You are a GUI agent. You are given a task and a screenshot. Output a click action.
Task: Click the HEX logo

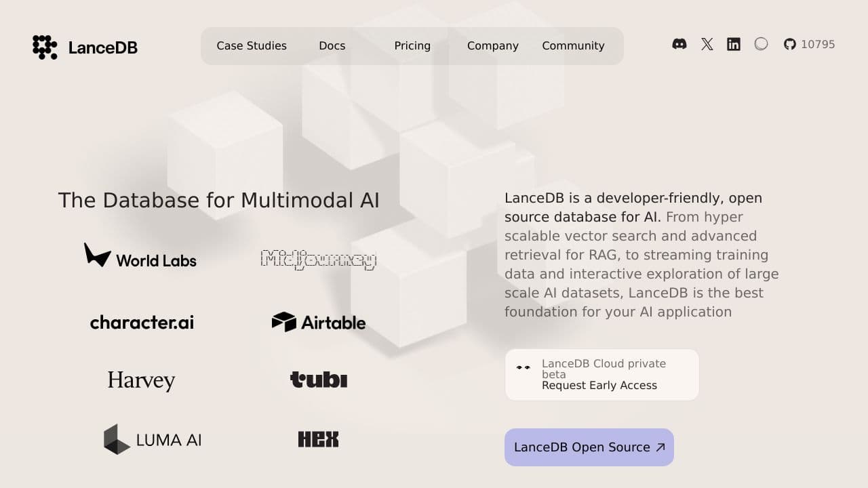(x=319, y=439)
